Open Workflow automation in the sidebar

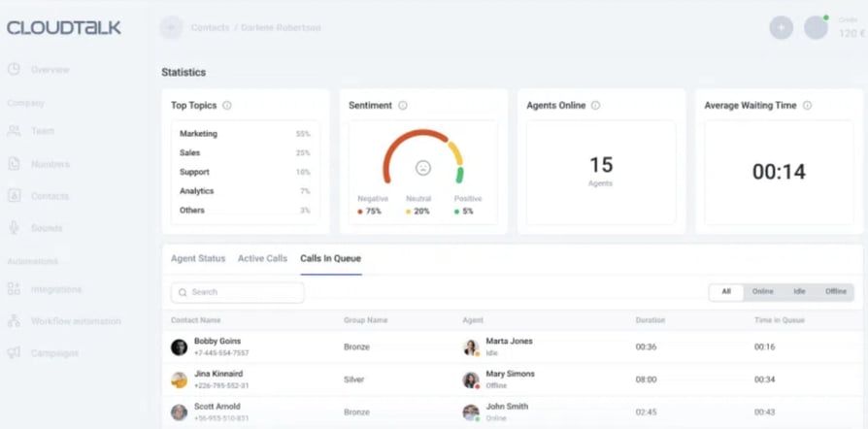click(76, 321)
